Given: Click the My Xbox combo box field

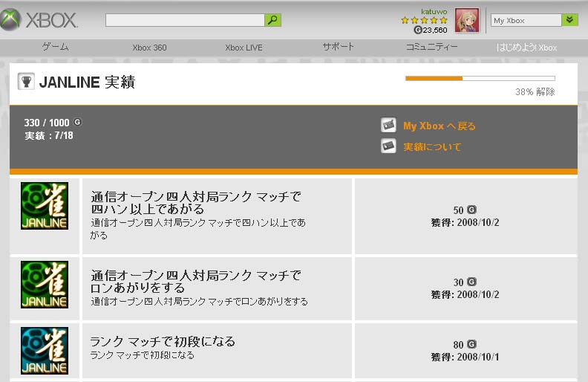Looking at the screenshot, I should 526,20.
